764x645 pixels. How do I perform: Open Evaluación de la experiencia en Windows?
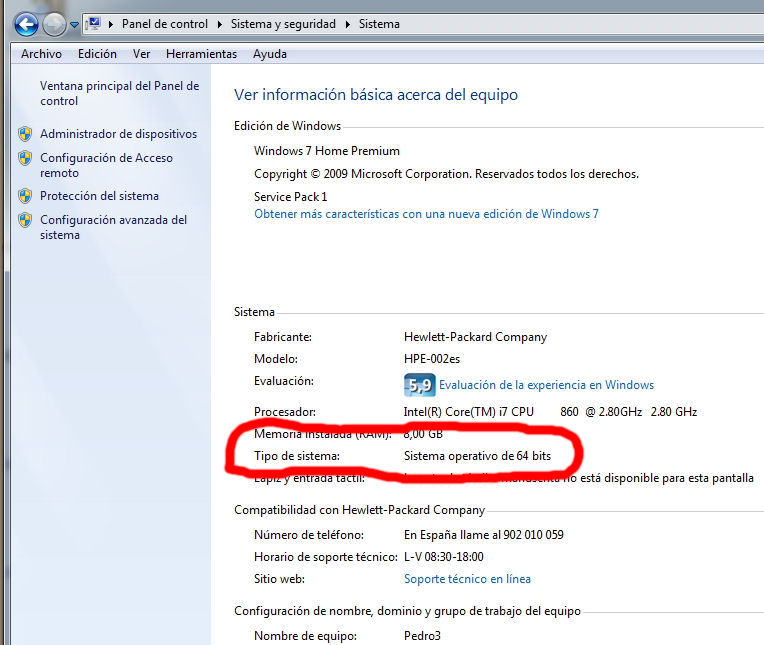point(546,385)
